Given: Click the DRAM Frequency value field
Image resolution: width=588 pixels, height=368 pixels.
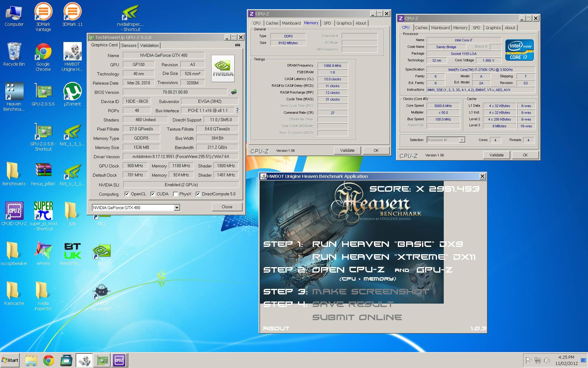Looking at the screenshot, I should tap(333, 66).
